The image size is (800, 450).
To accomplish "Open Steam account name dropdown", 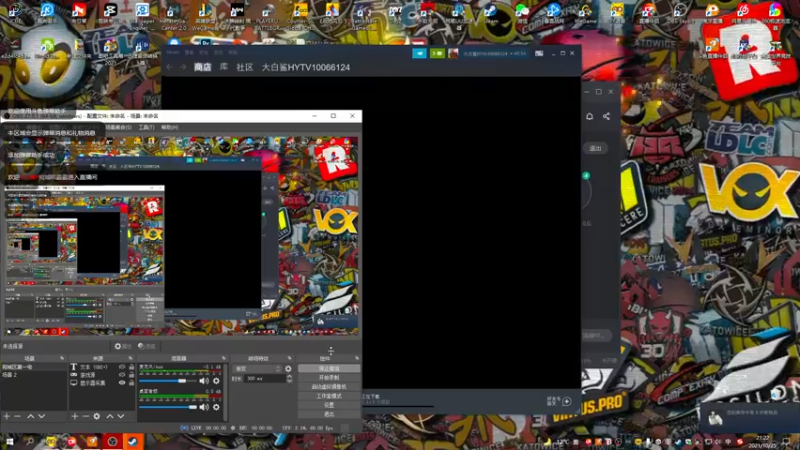I will [x=494, y=54].
